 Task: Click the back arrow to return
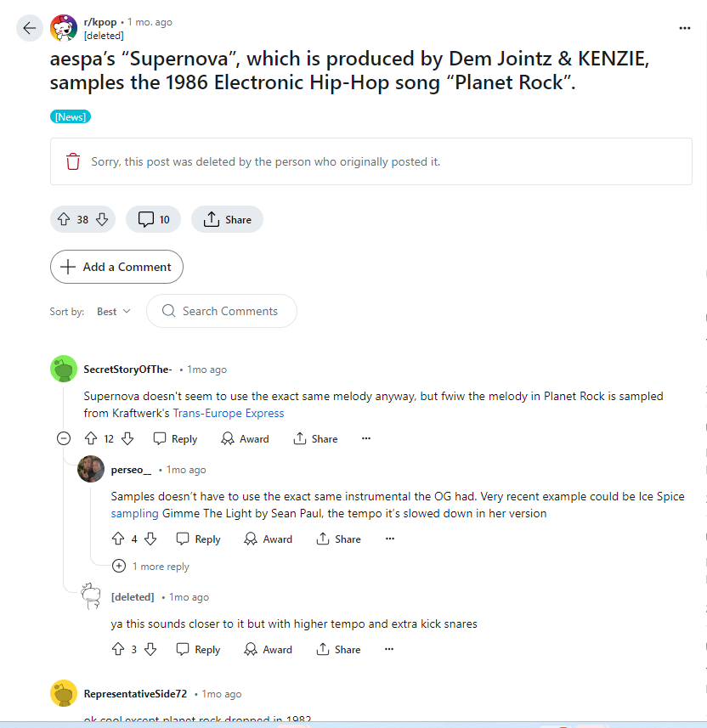[x=29, y=28]
